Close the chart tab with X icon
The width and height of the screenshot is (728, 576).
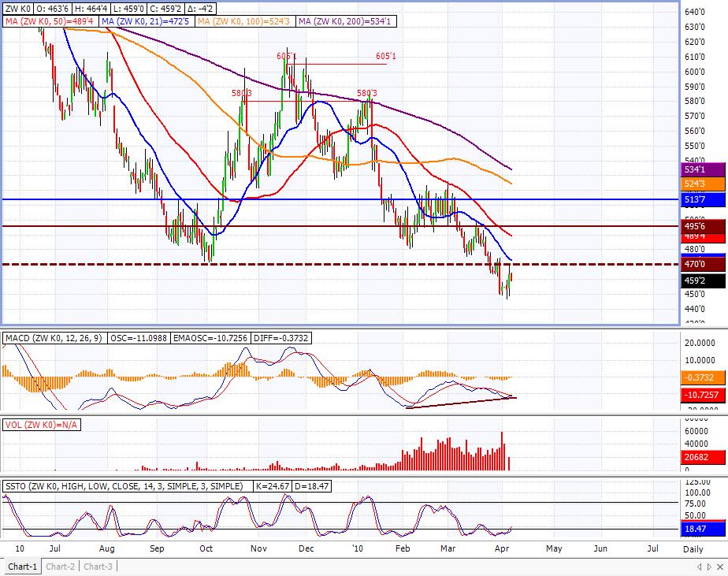coord(720,567)
